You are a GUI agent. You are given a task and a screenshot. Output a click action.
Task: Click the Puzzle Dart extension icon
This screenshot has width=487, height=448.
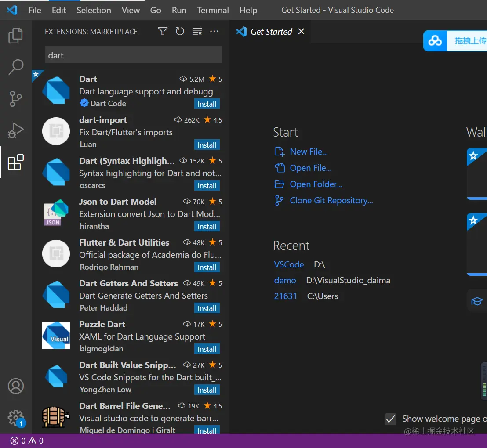[x=56, y=335]
